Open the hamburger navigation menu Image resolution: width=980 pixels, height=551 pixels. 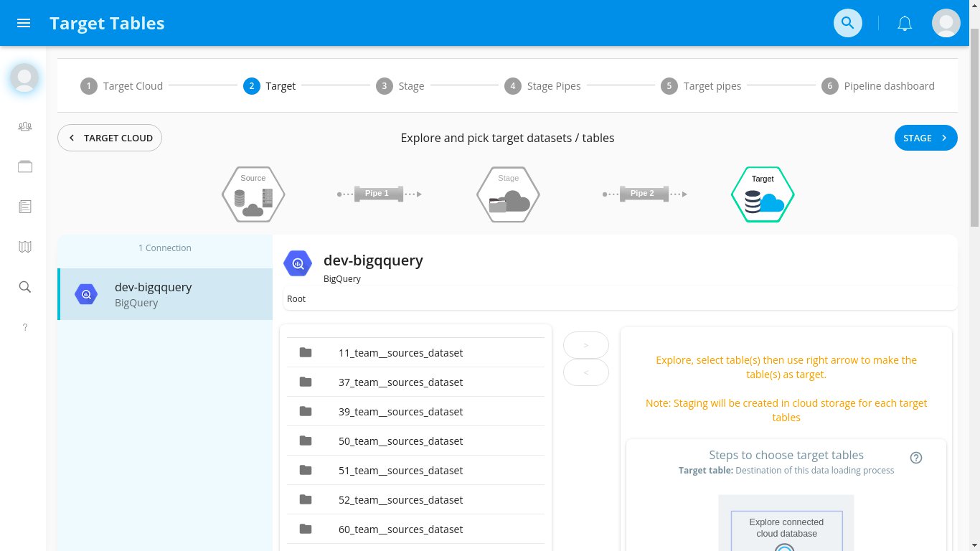[x=23, y=23]
